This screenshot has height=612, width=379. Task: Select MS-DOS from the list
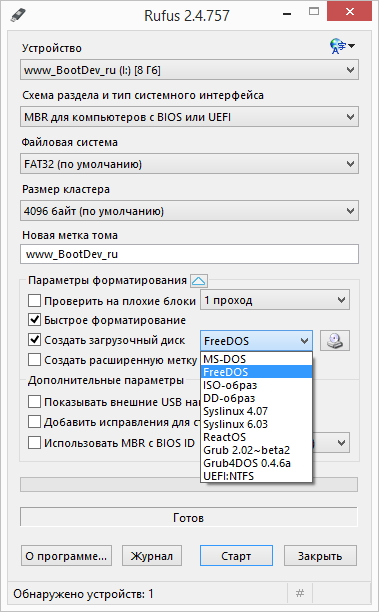[x=256, y=359]
